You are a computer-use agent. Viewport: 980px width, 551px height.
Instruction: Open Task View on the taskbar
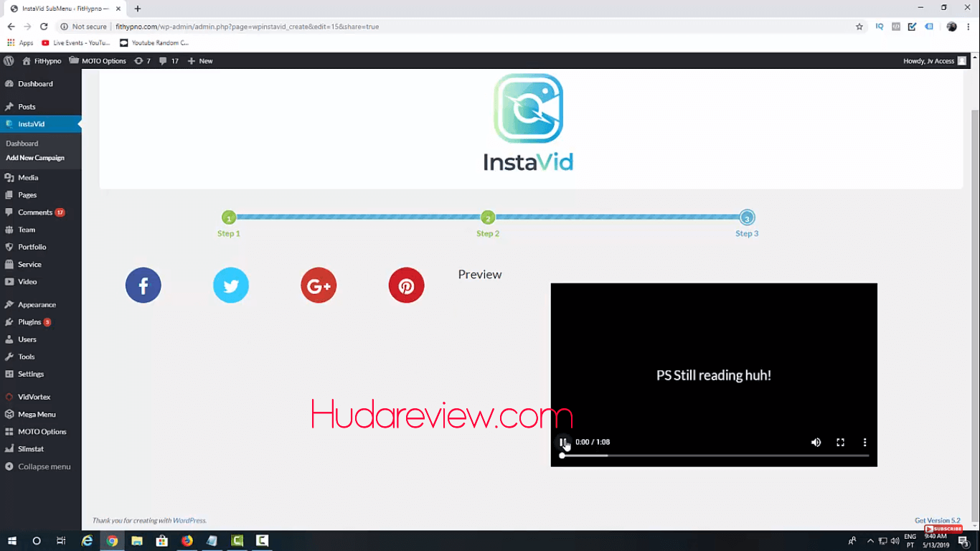click(61, 541)
